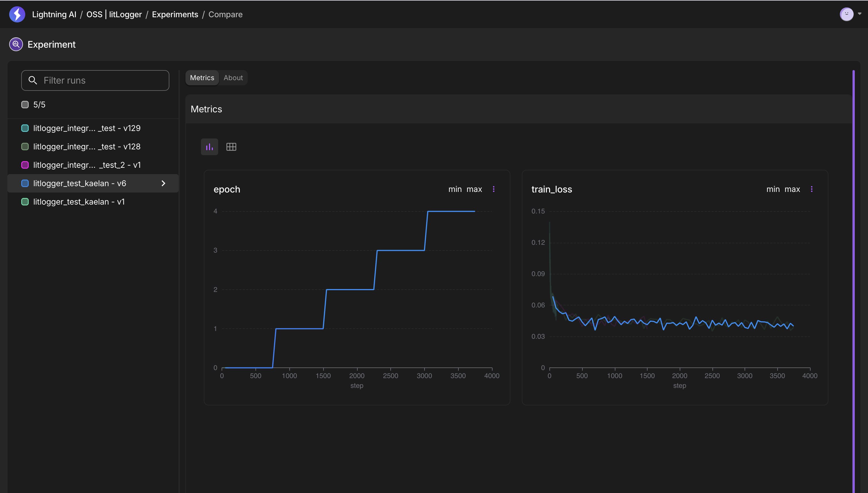868x493 pixels.
Task: Click the blue epoch line plot
Action: pos(350,290)
